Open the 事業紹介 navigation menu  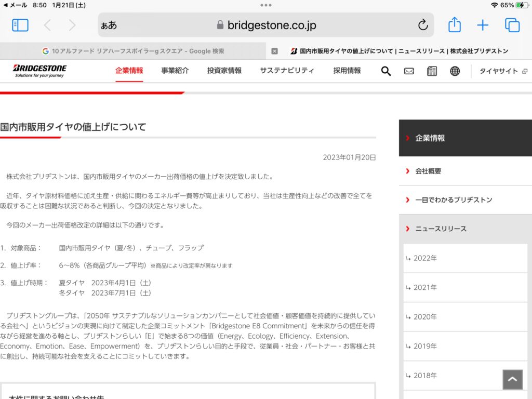175,71
